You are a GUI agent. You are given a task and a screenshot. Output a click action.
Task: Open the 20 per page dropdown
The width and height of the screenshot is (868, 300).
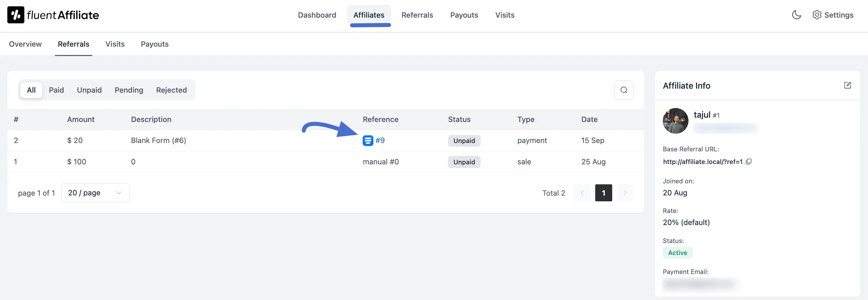[95, 192]
